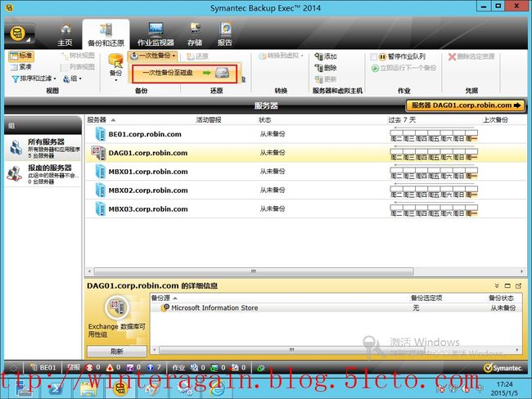Screen dimensions: 532x399
Task: Open the 作业监视器 tab
Action: tap(156, 35)
